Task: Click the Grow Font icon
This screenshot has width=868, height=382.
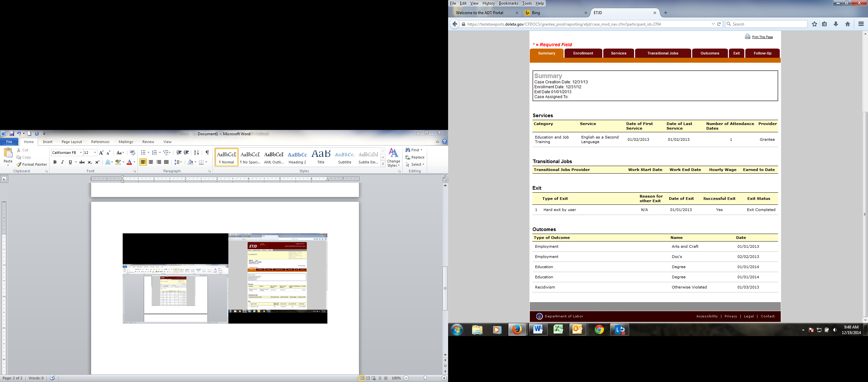Action: coord(101,153)
